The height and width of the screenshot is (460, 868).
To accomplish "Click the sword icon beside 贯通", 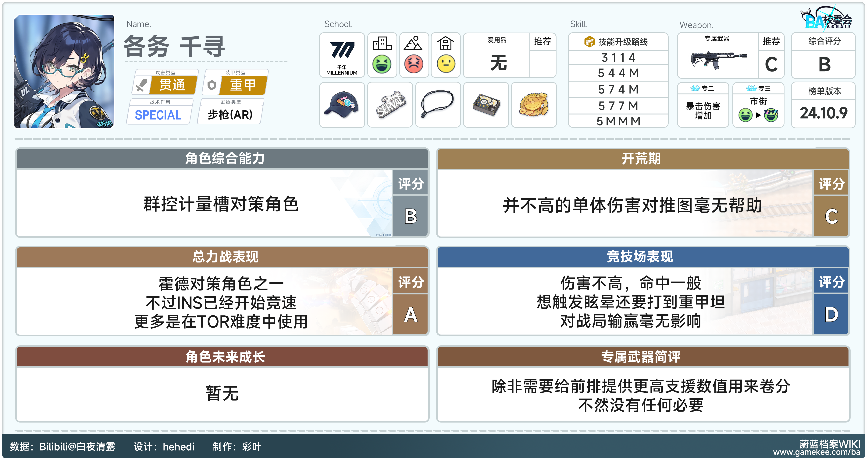I will click(x=141, y=85).
